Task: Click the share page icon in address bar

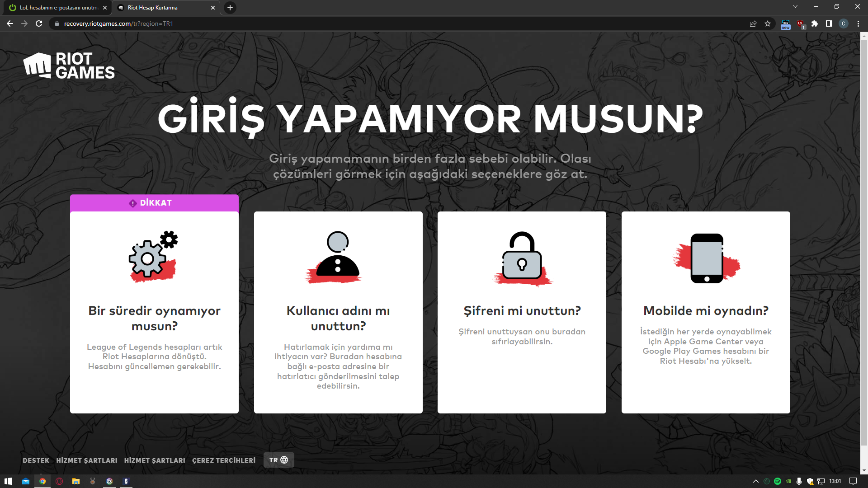Action: (753, 23)
